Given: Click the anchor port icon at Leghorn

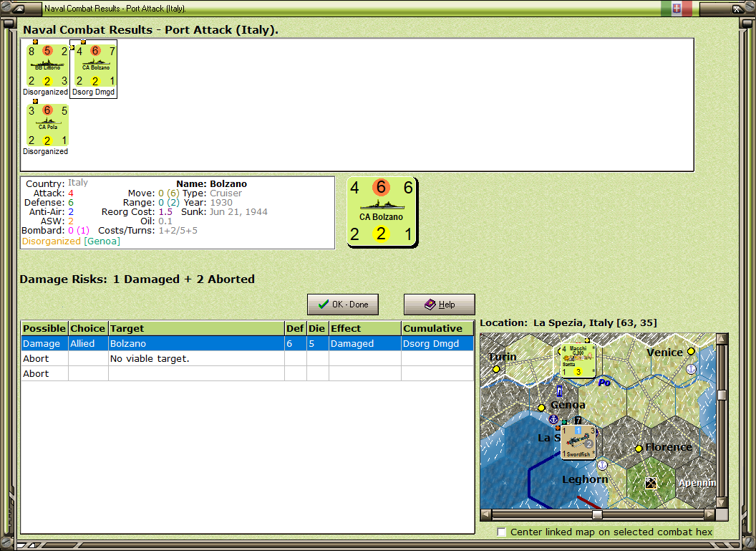Looking at the screenshot, I should click(x=602, y=465).
